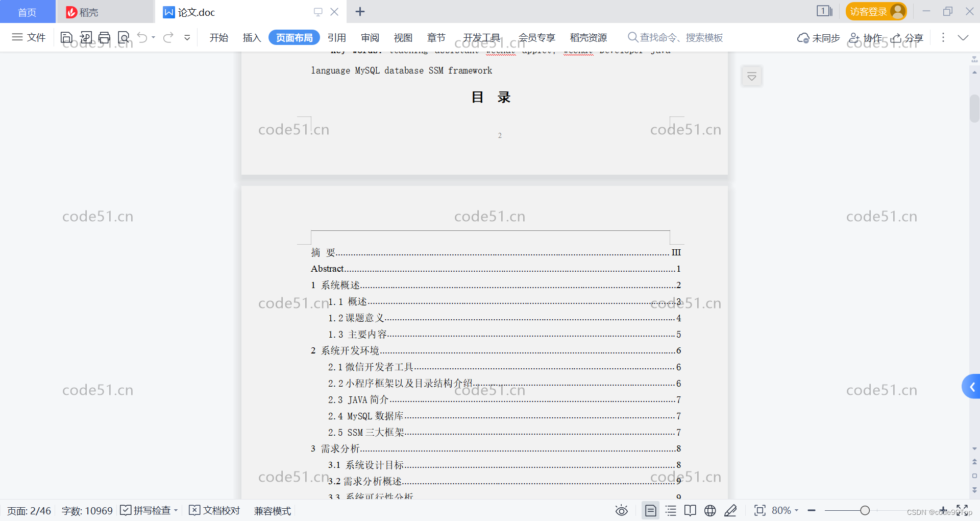Click the 访客登录 login button

[x=876, y=11]
